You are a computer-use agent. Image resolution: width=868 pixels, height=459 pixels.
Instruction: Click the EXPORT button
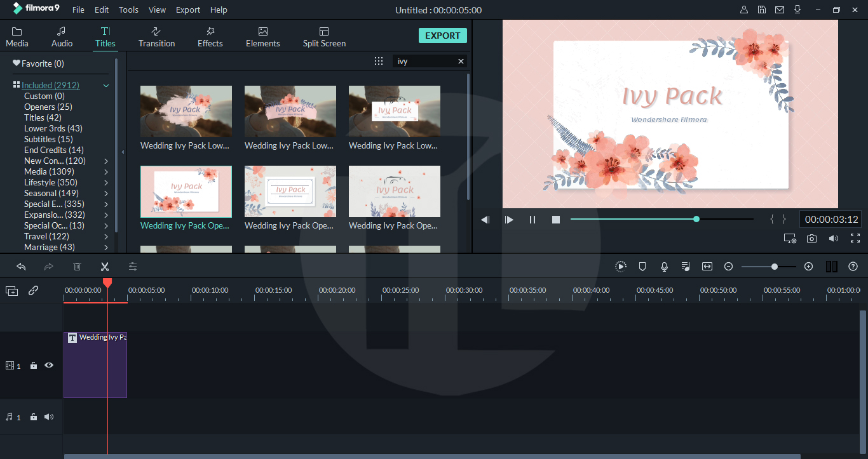[x=443, y=36]
